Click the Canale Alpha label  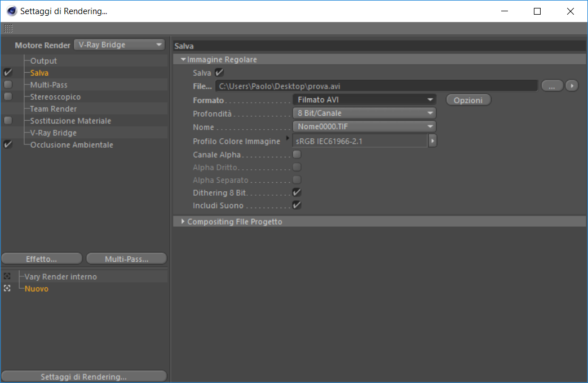point(216,154)
